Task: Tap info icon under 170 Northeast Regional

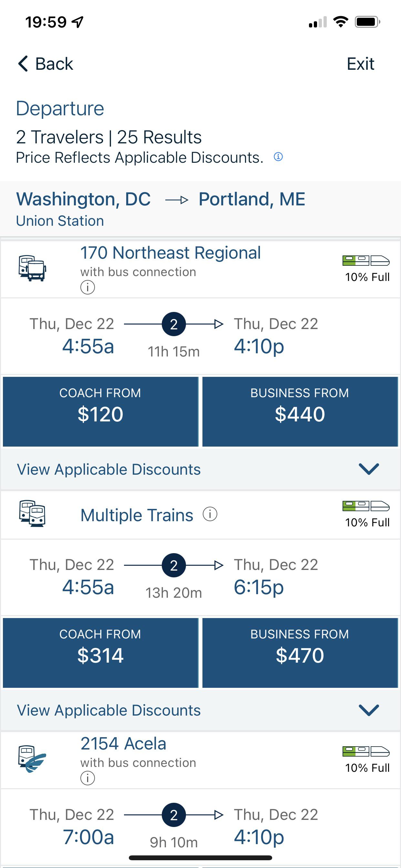Action: pyautogui.click(x=87, y=287)
